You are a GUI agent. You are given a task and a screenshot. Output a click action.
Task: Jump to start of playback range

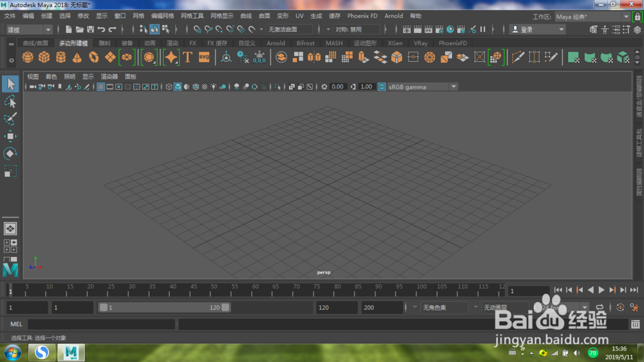558,290
